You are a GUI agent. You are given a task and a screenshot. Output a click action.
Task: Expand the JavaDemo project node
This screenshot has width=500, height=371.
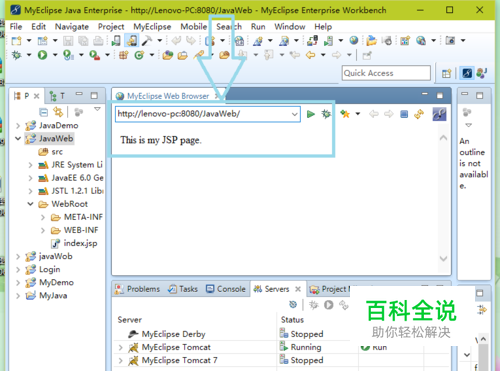pyautogui.click(x=18, y=126)
